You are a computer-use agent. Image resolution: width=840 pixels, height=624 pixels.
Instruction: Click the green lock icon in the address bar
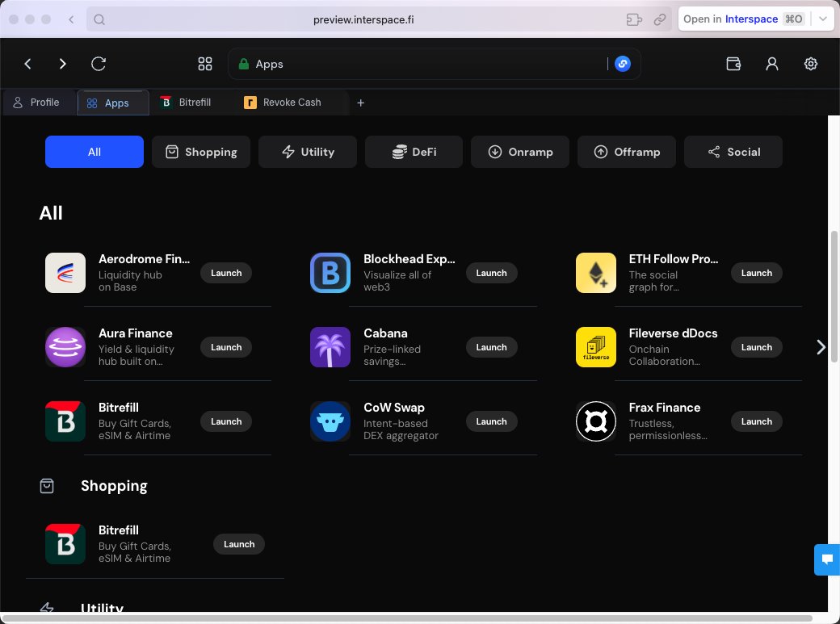[244, 64]
